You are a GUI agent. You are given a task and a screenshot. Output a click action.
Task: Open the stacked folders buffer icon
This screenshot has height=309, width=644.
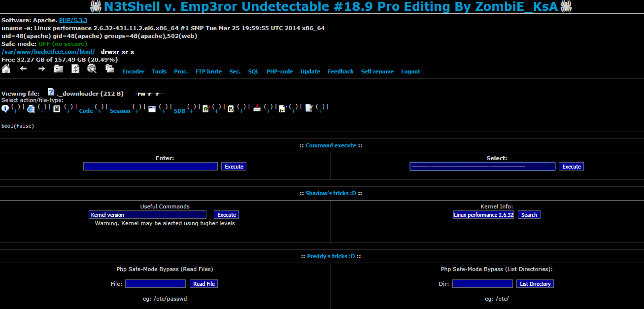(x=109, y=69)
